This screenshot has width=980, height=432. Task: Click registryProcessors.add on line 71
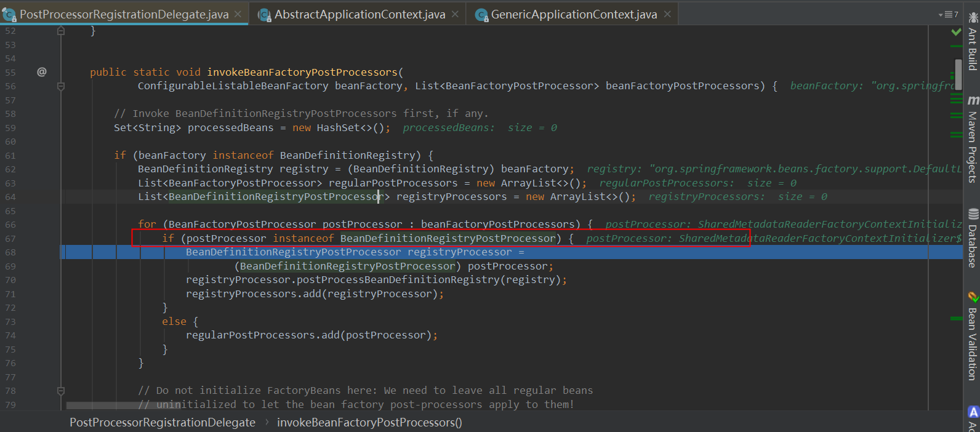pyautogui.click(x=254, y=294)
